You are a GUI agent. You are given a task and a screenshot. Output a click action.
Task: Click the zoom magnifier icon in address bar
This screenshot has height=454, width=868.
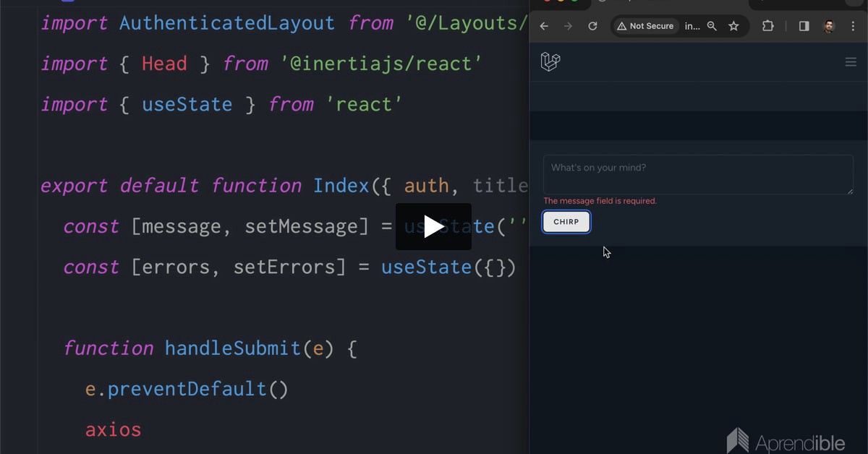pos(712,26)
